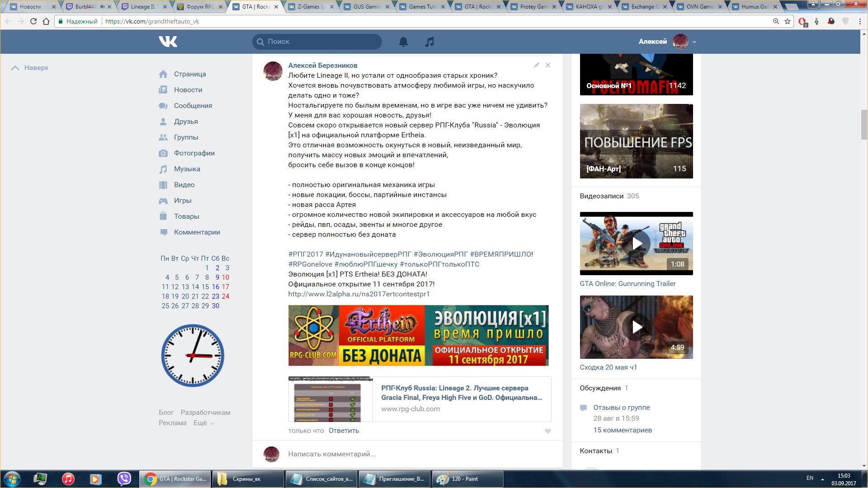
Task: Open the notifications bell
Action: click(403, 42)
